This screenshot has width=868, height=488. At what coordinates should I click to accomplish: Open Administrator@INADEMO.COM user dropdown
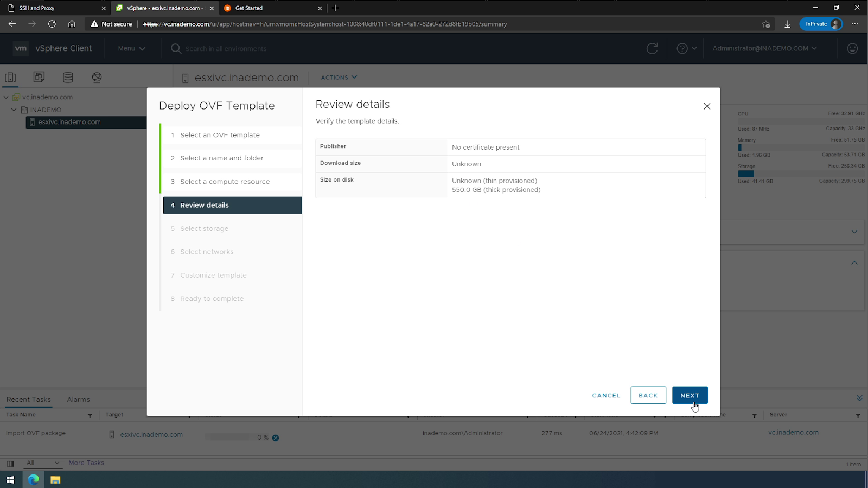click(764, 48)
